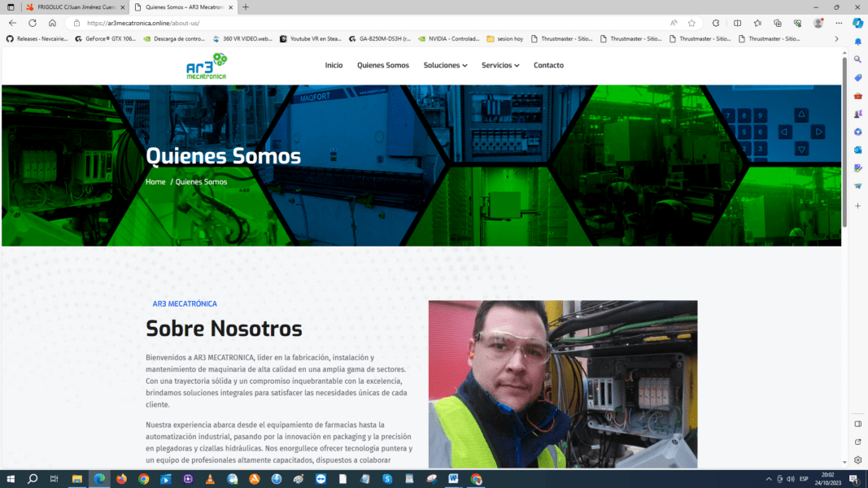Screen dimensions: 868x488
Task: Add page to favorites with star icon
Action: (x=691, y=24)
